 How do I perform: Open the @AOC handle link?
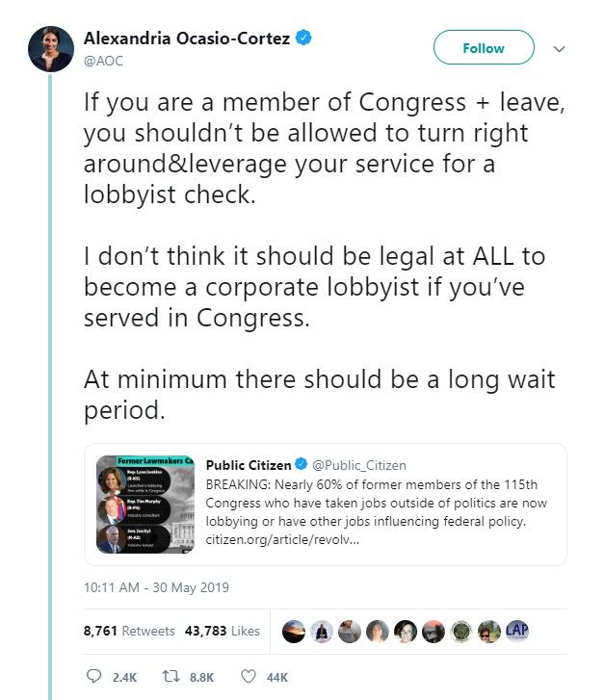(x=103, y=61)
